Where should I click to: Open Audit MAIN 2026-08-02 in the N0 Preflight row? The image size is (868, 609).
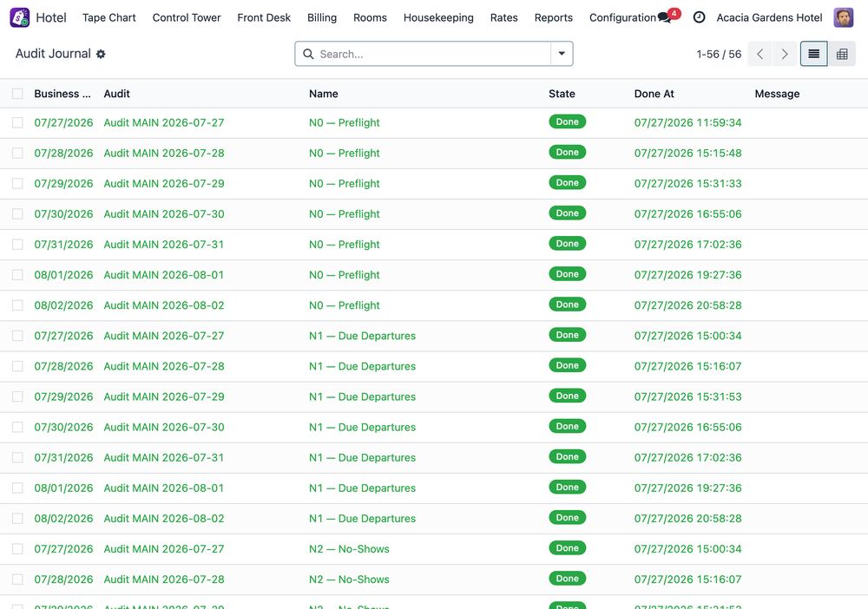[164, 305]
